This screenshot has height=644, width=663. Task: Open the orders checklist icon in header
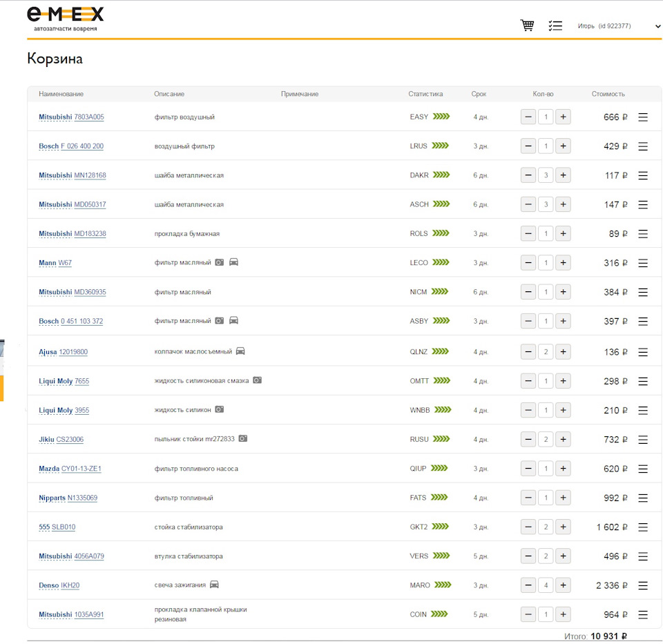(555, 26)
